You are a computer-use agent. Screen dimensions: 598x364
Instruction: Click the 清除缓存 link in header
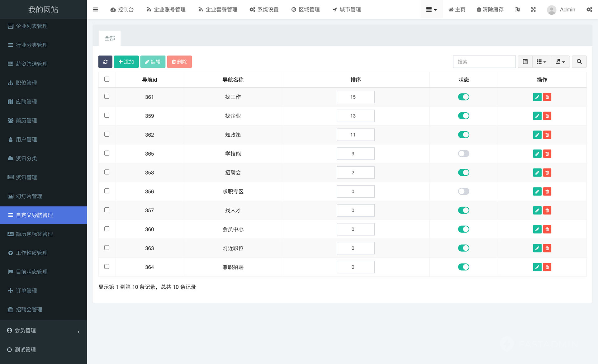[x=490, y=9]
